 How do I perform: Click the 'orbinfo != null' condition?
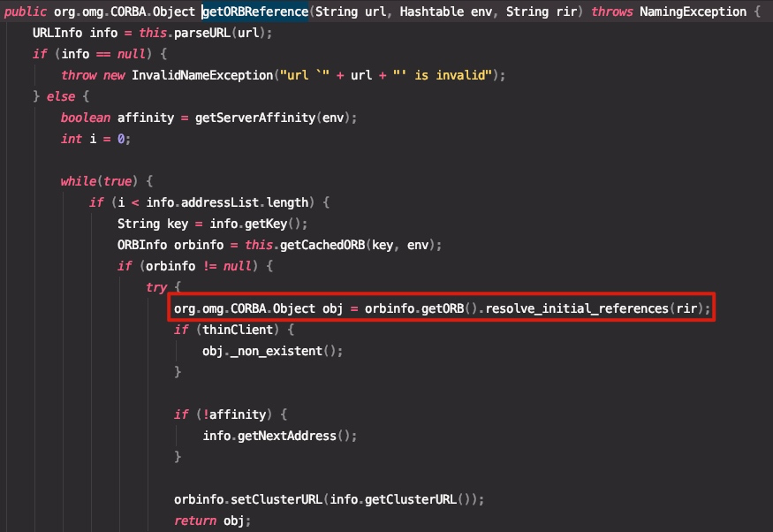(199, 266)
